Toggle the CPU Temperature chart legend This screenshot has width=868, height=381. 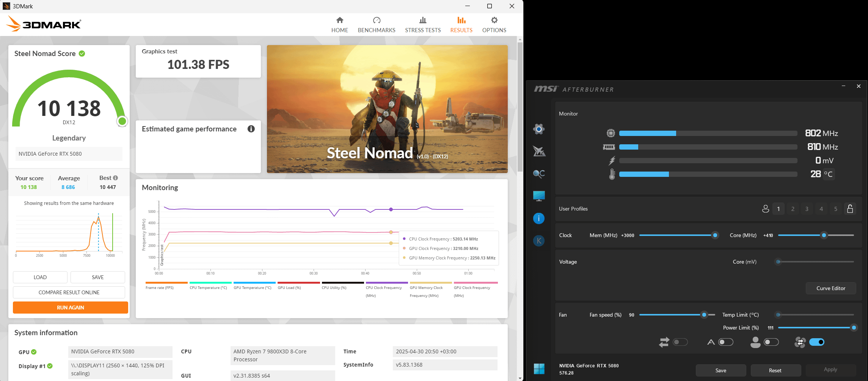coord(210,286)
